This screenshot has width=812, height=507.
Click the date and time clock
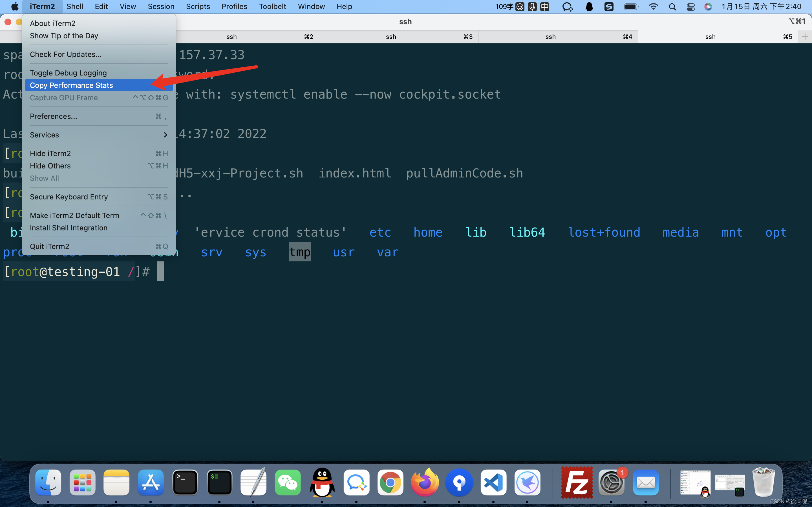click(x=761, y=7)
